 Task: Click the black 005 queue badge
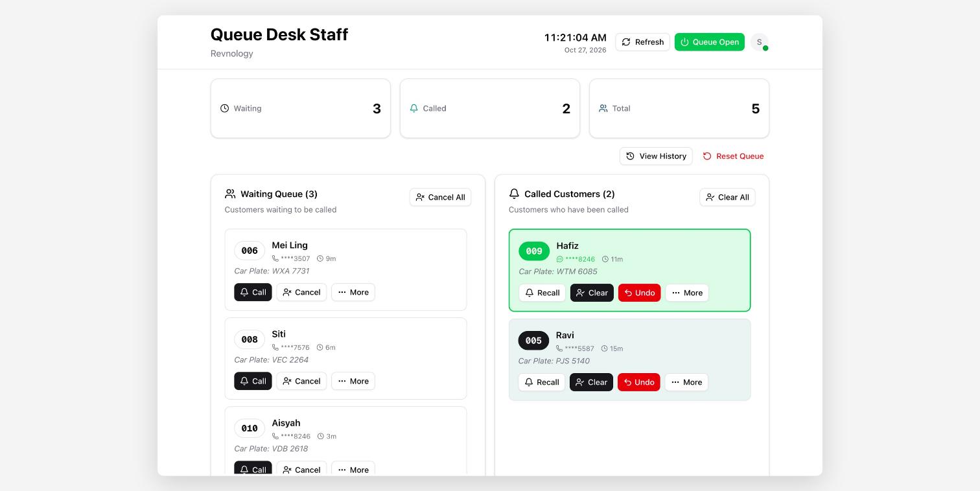coord(533,341)
